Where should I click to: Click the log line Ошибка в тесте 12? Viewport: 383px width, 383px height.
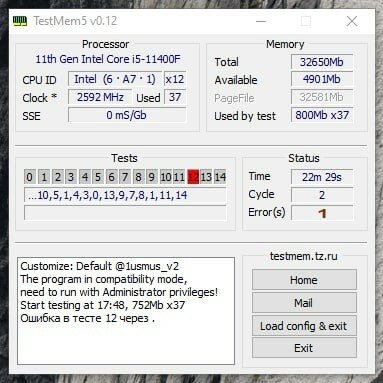click(x=87, y=318)
